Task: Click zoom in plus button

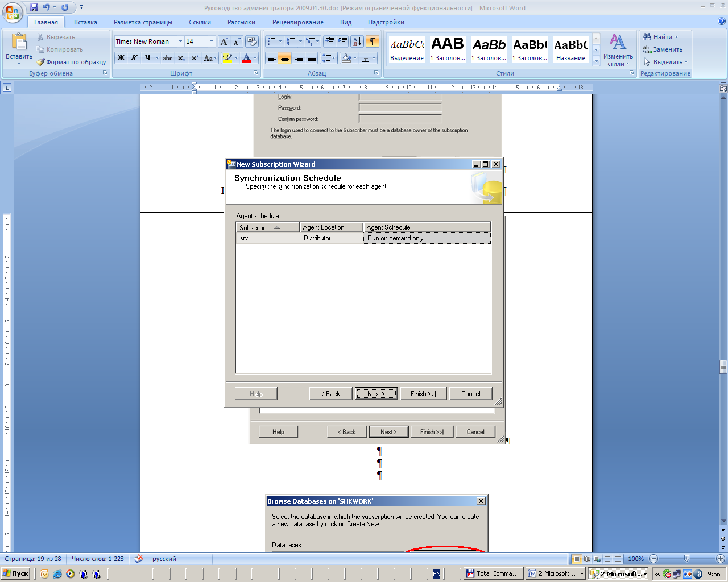Action: click(x=721, y=559)
